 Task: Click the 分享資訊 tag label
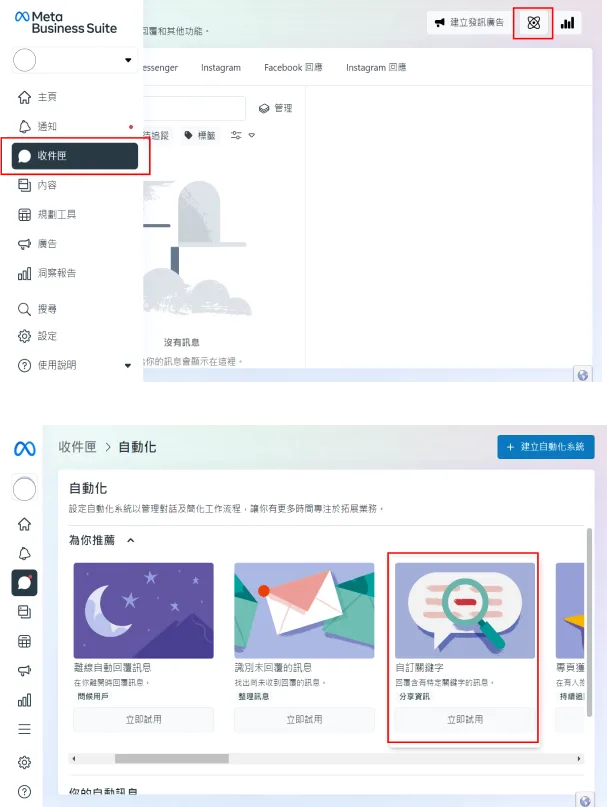(x=414, y=696)
